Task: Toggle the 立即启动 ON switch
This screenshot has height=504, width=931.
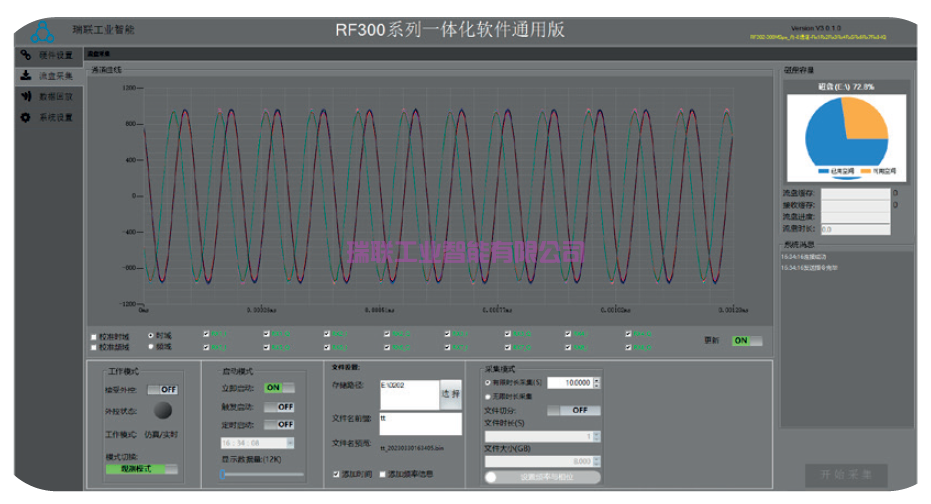Action: tap(279, 388)
